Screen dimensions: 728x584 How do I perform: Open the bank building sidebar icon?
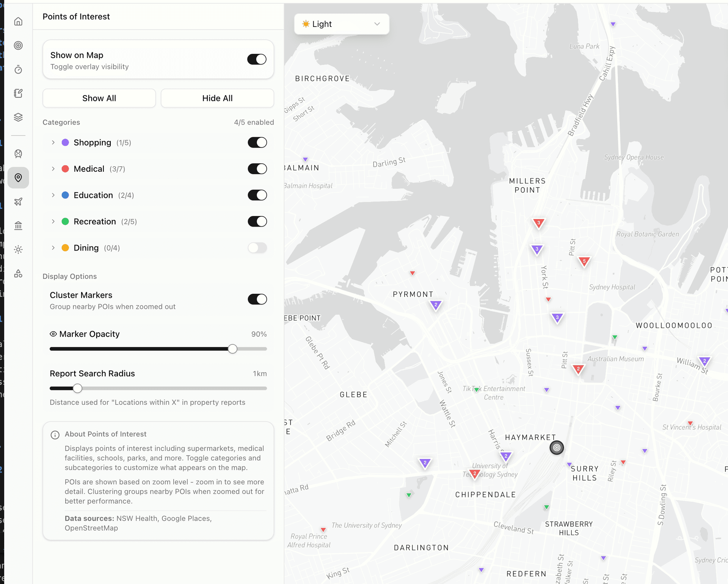[x=18, y=226]
